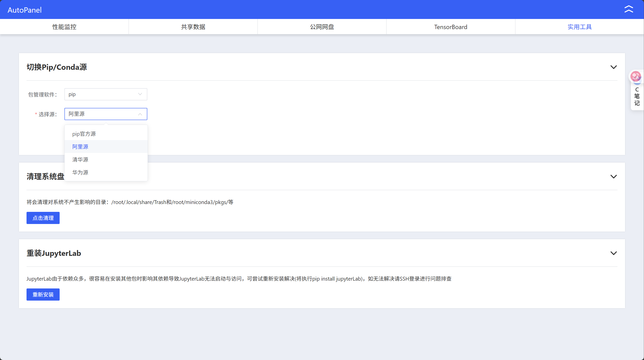Open the C笔记 side widget
Viewport: 644px width, 360px height.
click(637, 97)
